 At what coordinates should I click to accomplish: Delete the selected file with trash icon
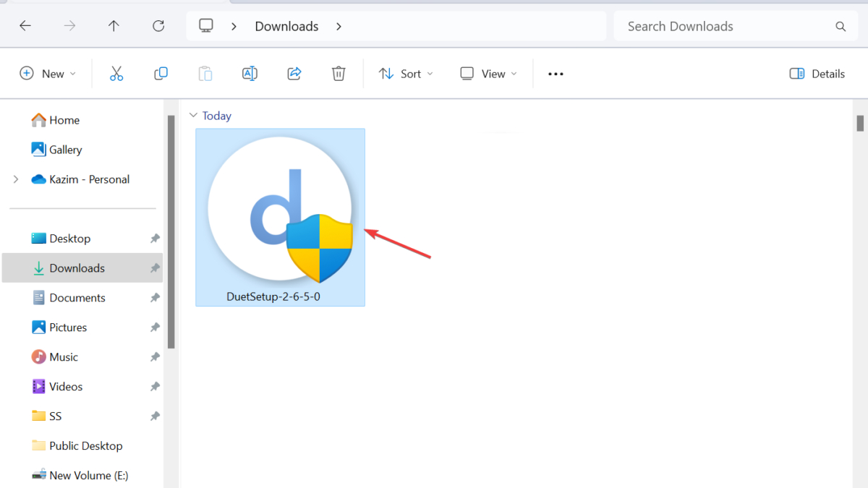click(x=338, y=73)
